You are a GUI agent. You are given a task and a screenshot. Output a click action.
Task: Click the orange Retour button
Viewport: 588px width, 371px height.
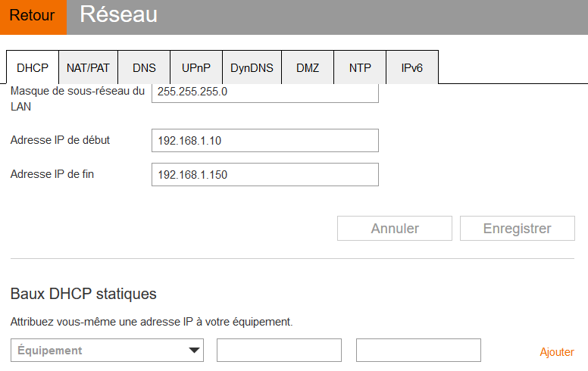[x=33, y=16]
